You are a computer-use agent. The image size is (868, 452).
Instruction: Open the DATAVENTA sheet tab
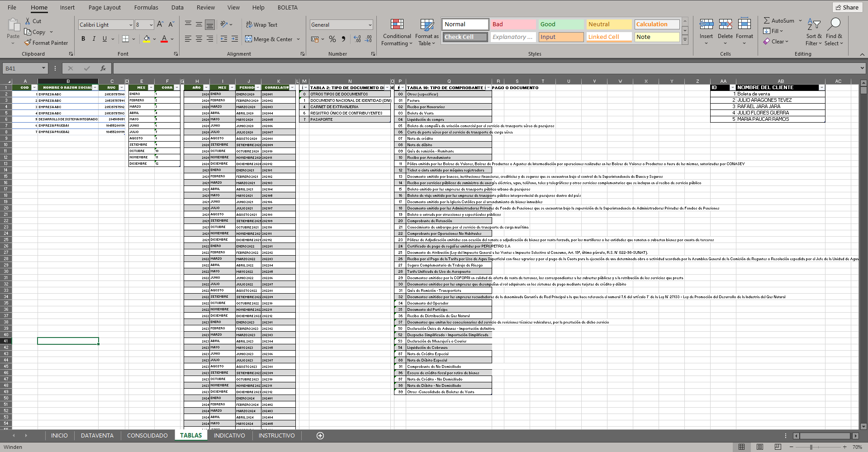97,436
